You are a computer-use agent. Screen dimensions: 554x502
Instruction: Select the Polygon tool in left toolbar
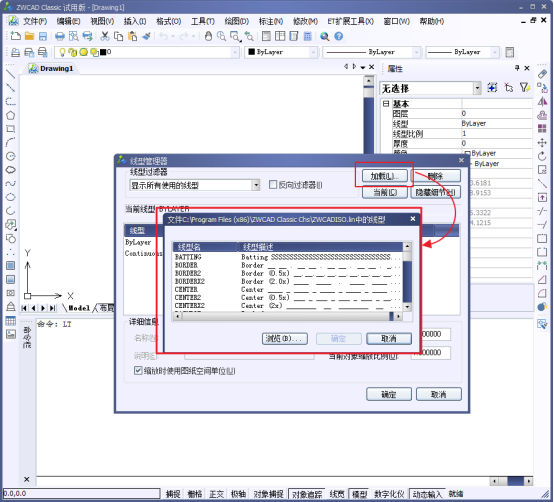tap(11, 115)
